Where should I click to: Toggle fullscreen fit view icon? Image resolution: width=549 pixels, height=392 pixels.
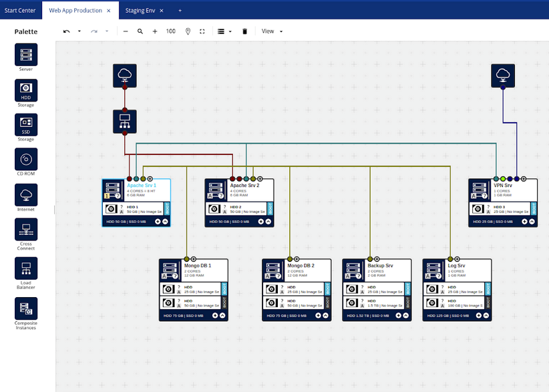202,31
